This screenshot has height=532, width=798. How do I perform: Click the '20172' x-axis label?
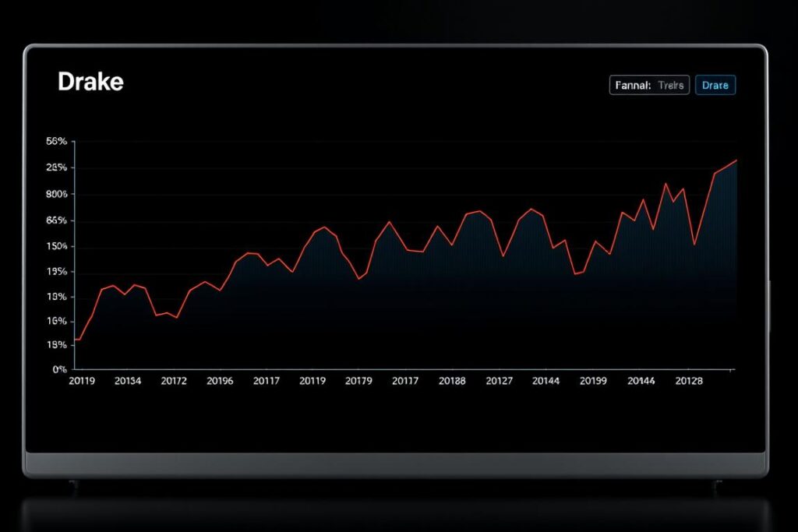pos(174,380)
